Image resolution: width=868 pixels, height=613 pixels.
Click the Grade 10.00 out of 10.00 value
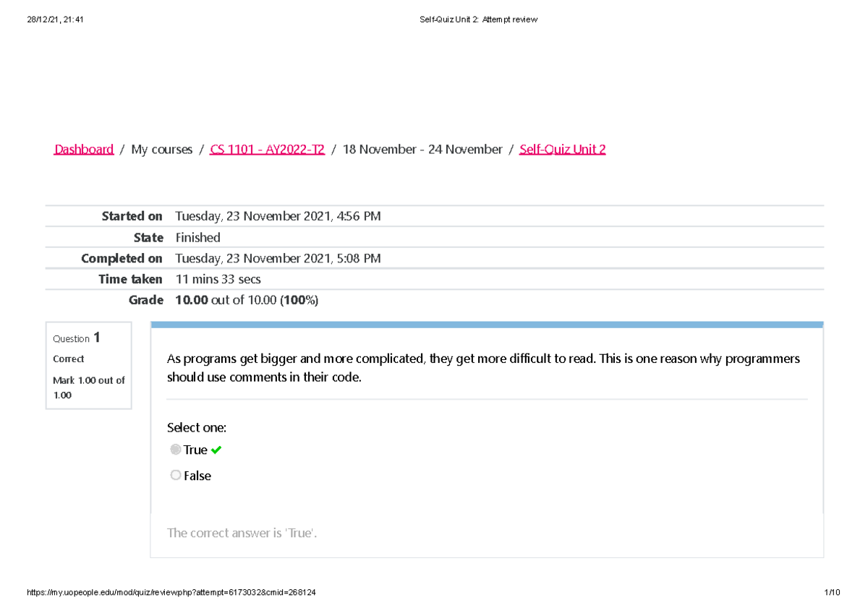246,300
